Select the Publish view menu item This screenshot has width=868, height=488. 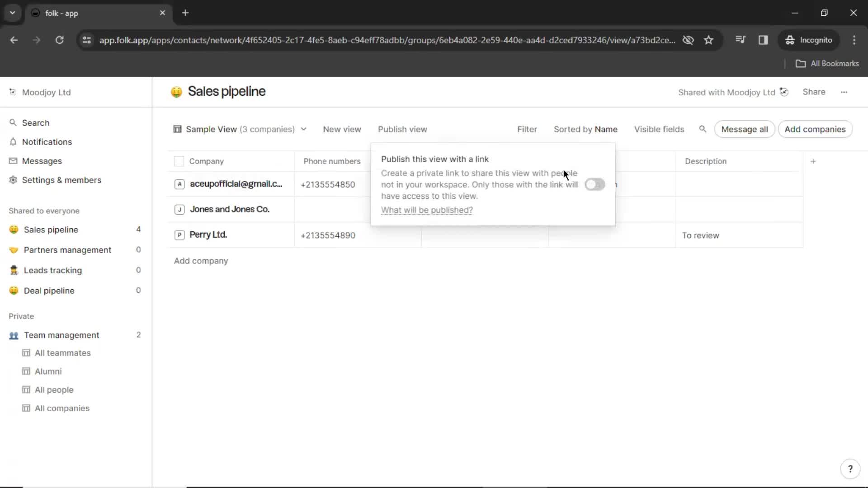402,129
